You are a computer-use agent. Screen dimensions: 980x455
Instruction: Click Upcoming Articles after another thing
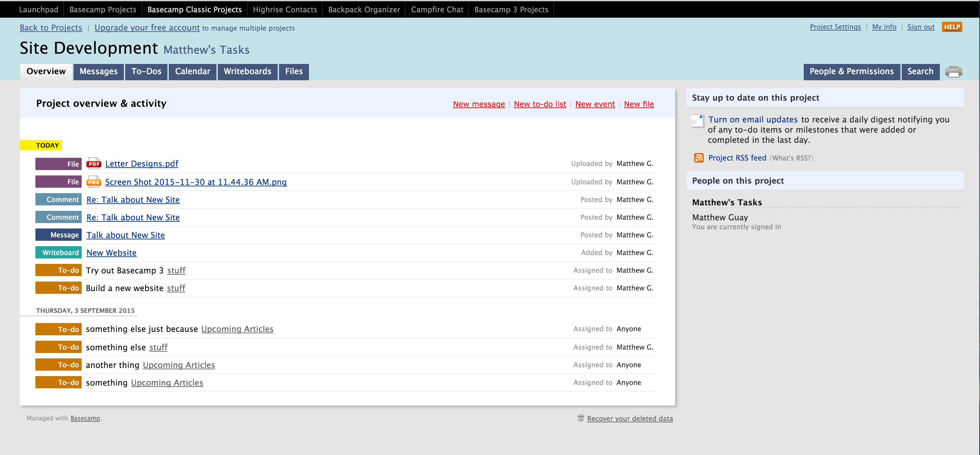179,365
